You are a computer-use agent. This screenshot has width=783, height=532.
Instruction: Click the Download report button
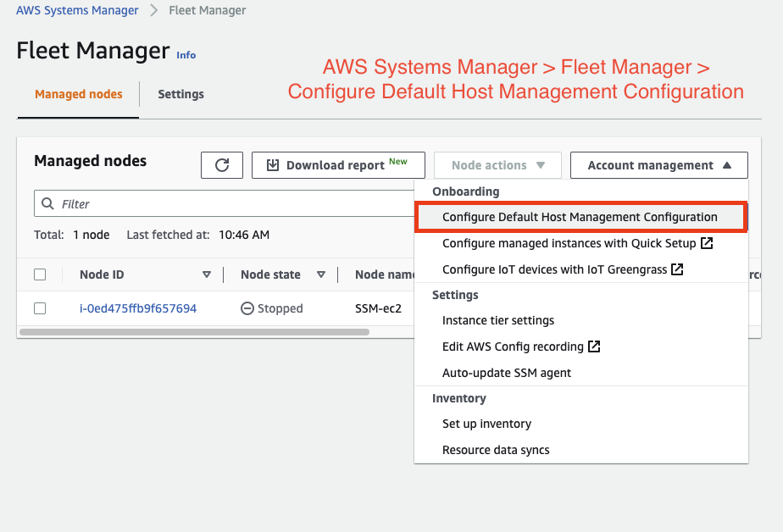pyautogui.click(x=337, y=165)
